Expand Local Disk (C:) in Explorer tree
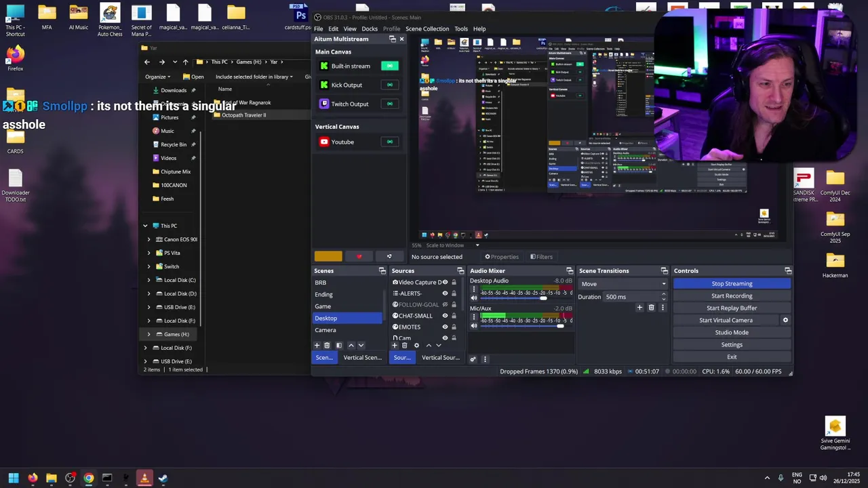The width and height of the screenshot is (868, 488). [149, 280]
